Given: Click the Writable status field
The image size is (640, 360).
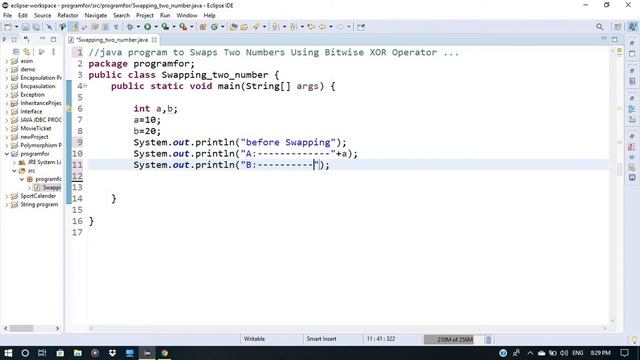Looking at the screenshot, I should pos(254,339).
